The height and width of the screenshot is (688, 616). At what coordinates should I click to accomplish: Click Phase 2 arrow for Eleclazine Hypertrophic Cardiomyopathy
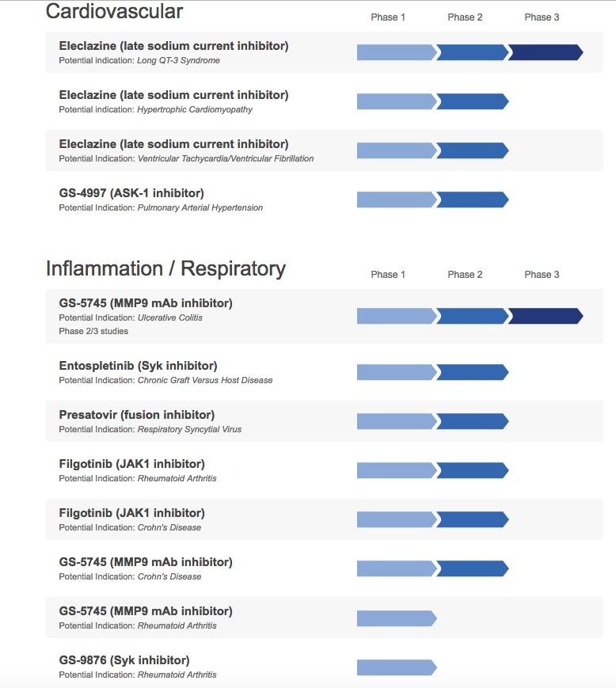click(472, 101)
